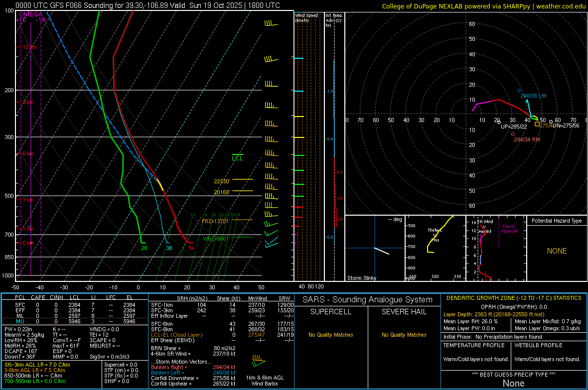
Task: Click the Storm Slinky panel label
Action: 361,278
